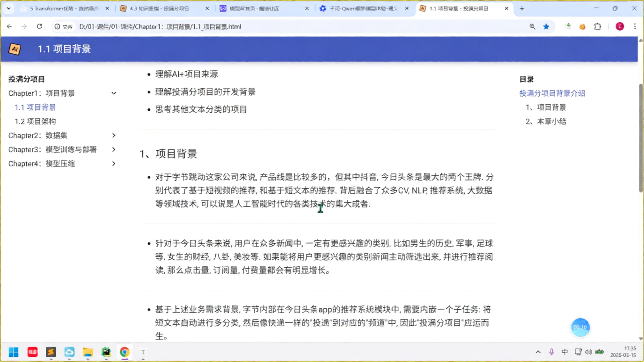Open Chapter3:模型训练与部署 in sidebar
Image resolution: width=644 pixels, height=362 pixels.
point(52,149)
